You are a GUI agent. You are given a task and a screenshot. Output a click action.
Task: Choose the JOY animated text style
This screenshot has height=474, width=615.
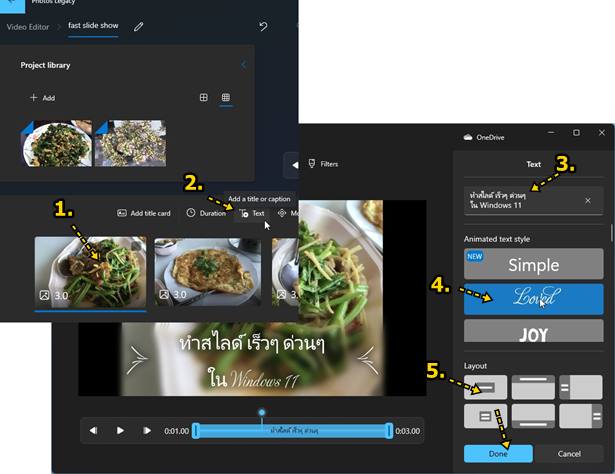(x=533, y=331)
